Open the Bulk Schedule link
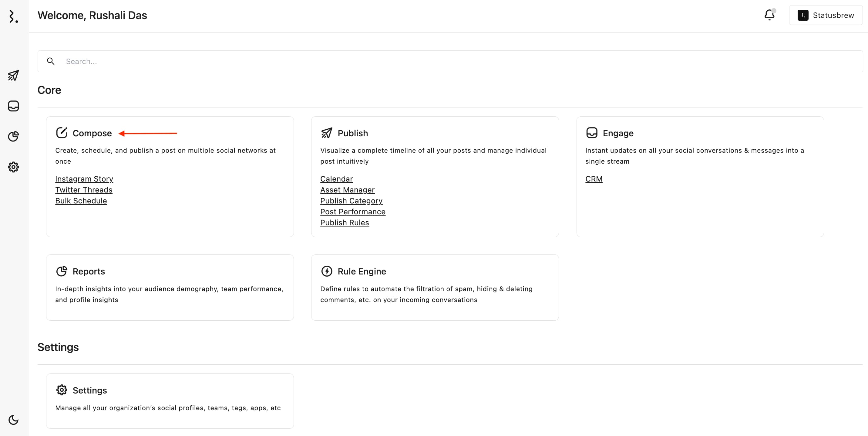 coord(81,200)
